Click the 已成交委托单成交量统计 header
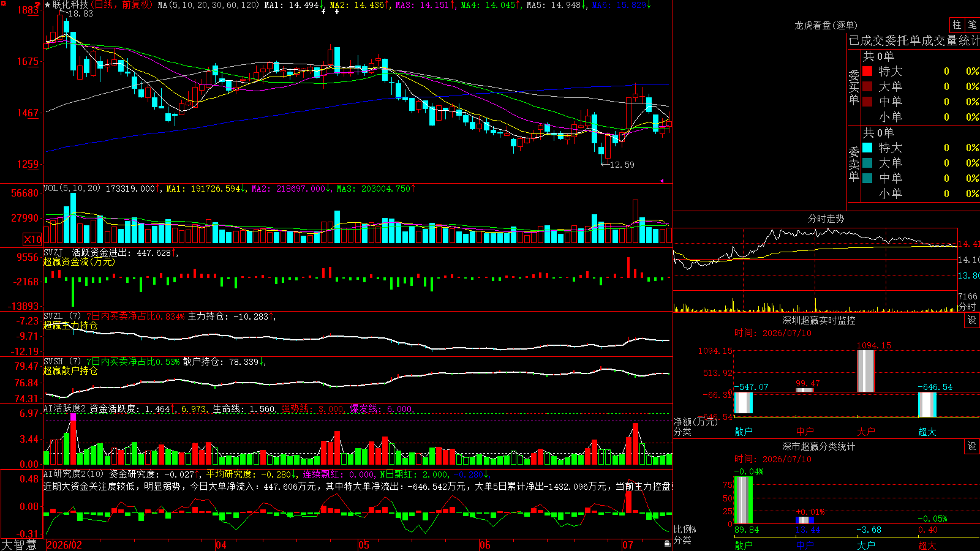 [914, 41]
